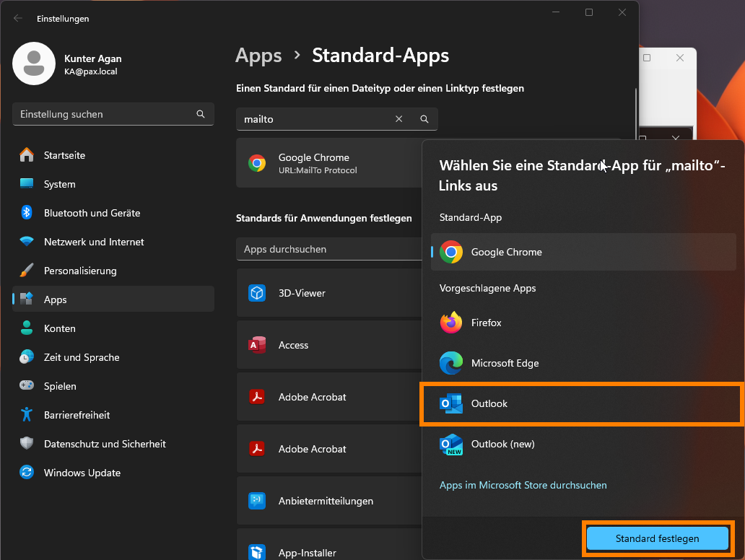Choose Microsoft Edge for mailto links
Image resolution: width=745 pixels, height=560 pixels.
coord(583,363)
